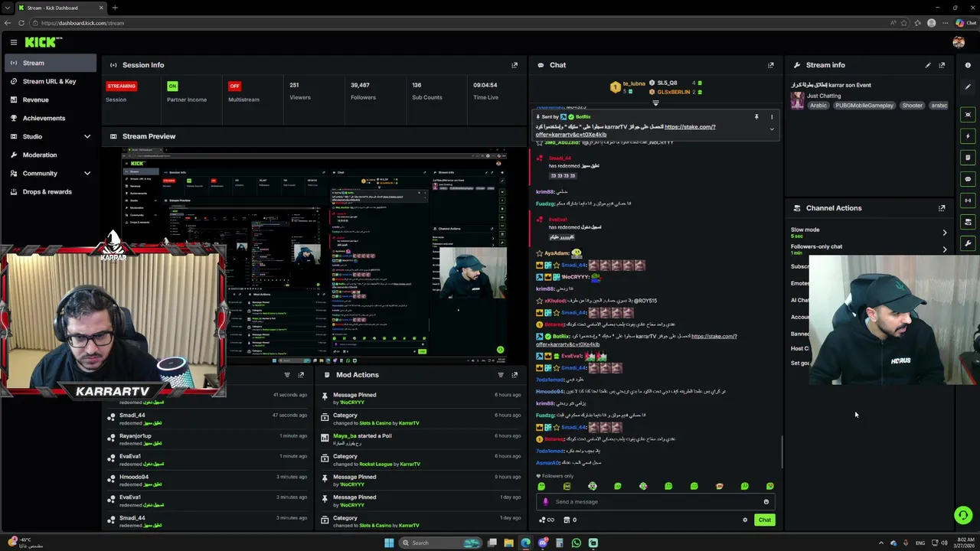Viewport: 980px width, 551px height.
Task: Open pinned message three-dot options
Action: pyautogui.click(x=772, y=117)
